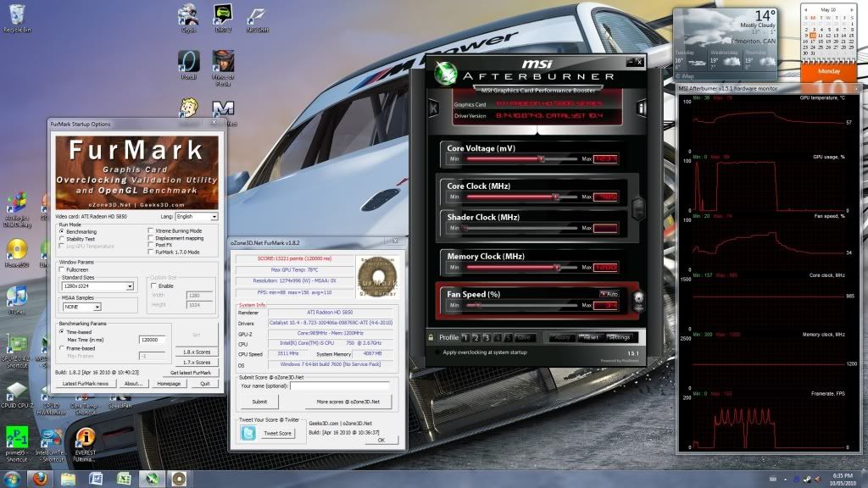Enable Xtreme Burning Mode checkbox
This screenshot has width=868, height=488.
tap(150, 230)
